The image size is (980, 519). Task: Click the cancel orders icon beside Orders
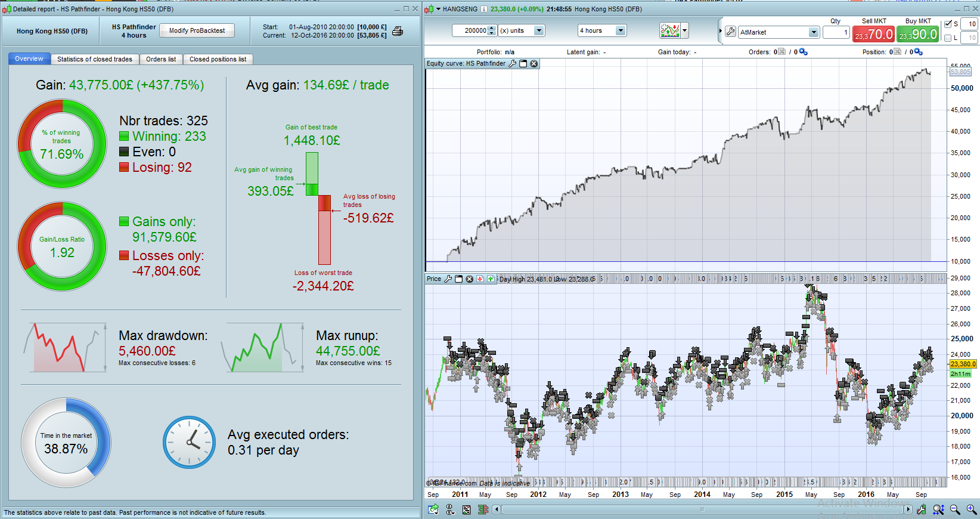[782, 52]
